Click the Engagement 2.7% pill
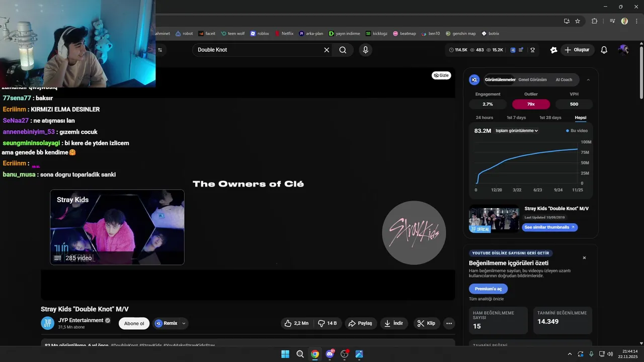644x362 pixels. [x=488, y=104]
